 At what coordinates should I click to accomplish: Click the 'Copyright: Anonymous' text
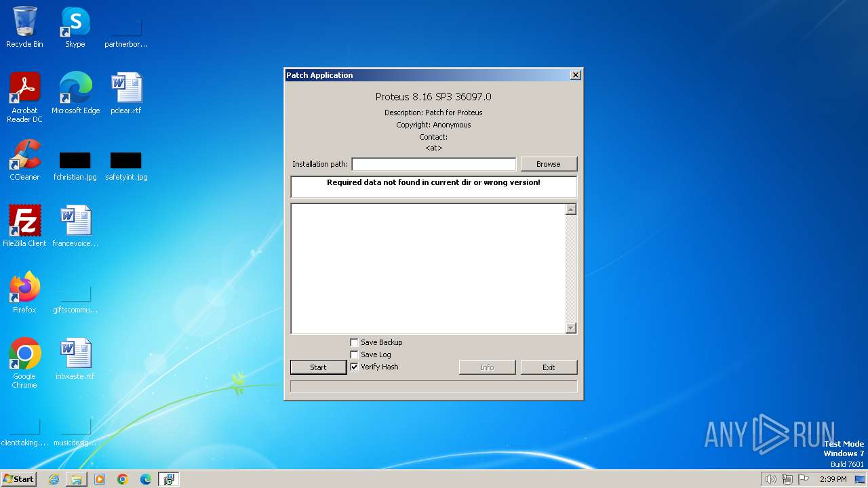pos(433,125)
